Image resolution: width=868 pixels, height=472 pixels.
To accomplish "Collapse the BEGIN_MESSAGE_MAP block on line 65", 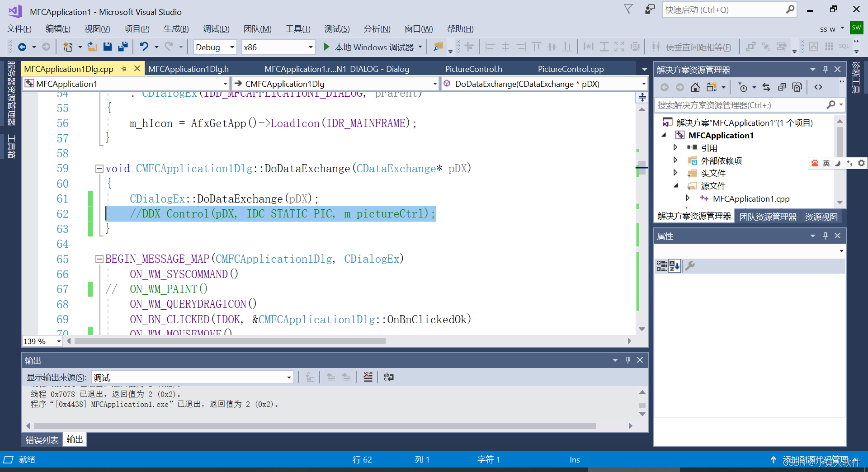I will (x=99, y=259).
